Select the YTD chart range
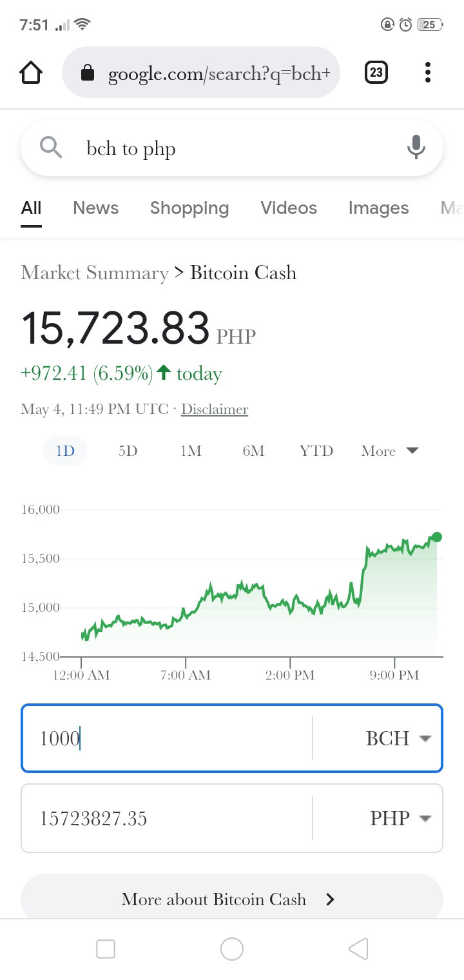This screenshot has width=464, height=980. point(316,451)
